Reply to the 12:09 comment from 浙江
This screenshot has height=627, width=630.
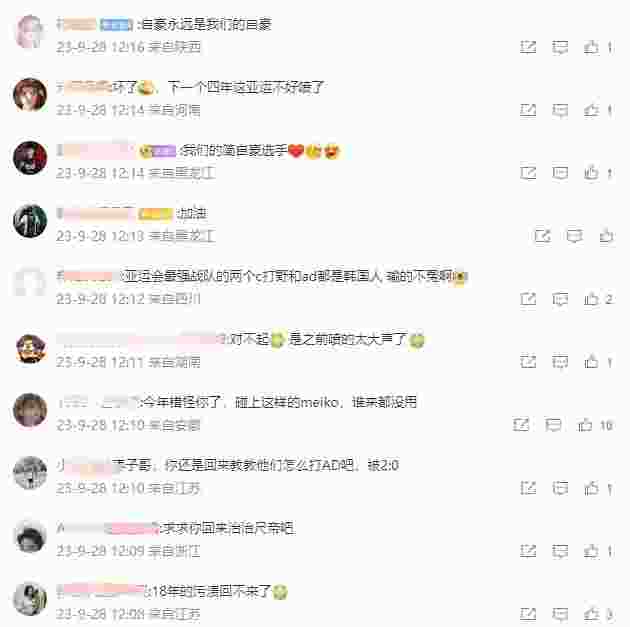[x=560, y=551]
